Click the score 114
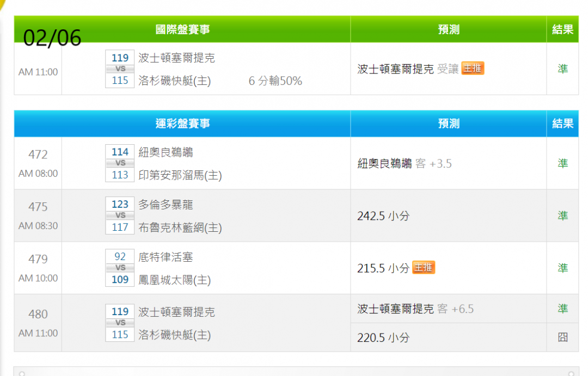 [120, 152]
